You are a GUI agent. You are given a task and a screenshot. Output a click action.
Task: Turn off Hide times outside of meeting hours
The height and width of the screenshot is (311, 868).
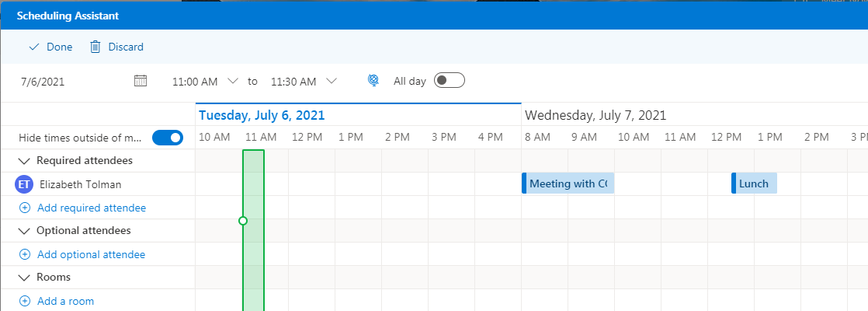(x=167, y=138)
